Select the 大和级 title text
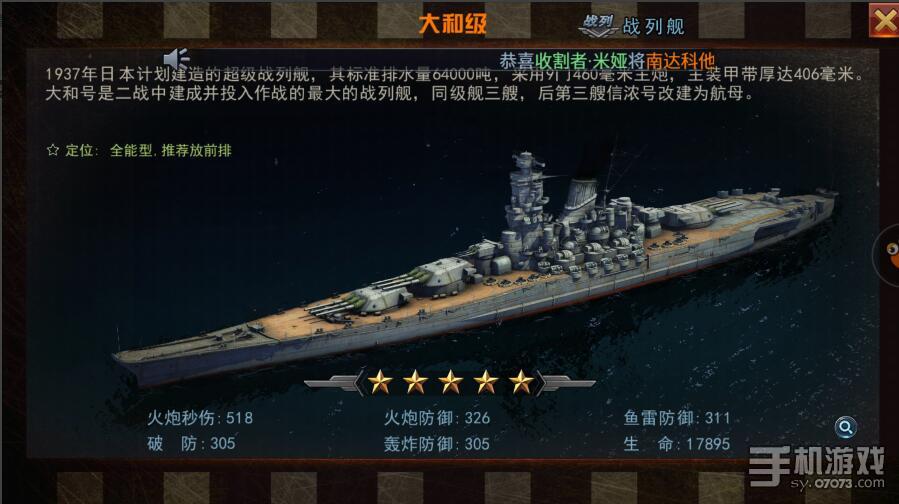This screenshot has height=504, width=899. [x=452, y=24]
